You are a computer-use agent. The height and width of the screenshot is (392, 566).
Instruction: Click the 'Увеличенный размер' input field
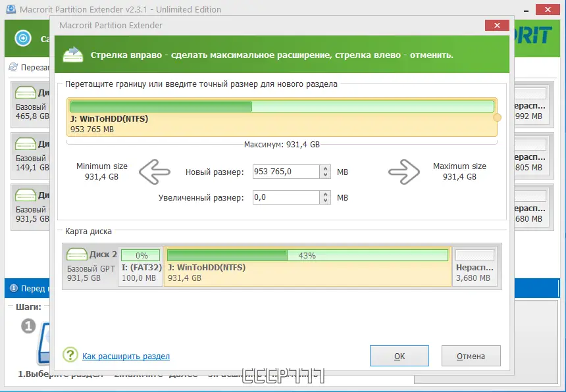[x=286, y=197]
